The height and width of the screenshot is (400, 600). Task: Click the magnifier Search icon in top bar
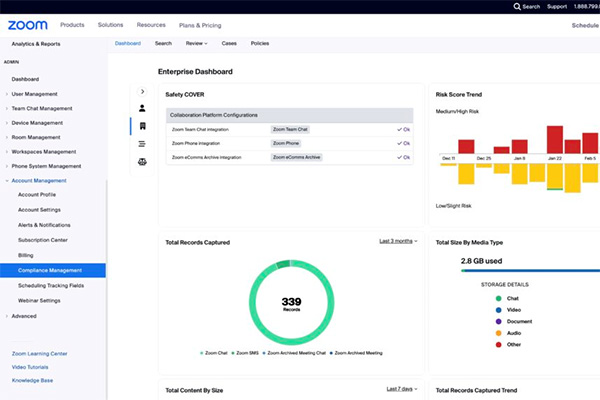(516, 6)
